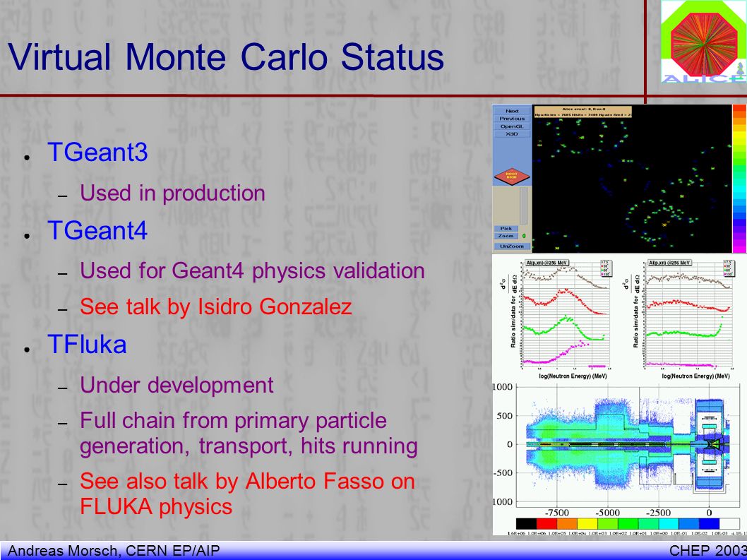The width and height of the screenshot is (747, 560).
Task: Open the OpenGL view button
Action: 512,126
